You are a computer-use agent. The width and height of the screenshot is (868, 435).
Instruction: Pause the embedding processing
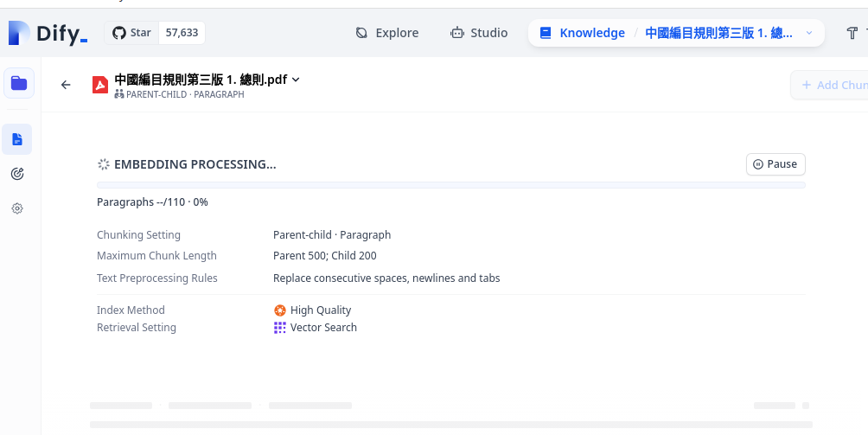(775, 164)
